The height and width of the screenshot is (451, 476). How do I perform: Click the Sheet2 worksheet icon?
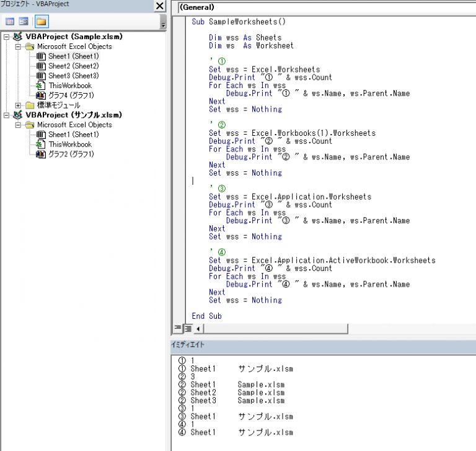pyautogui.click(x=41, y=66)
